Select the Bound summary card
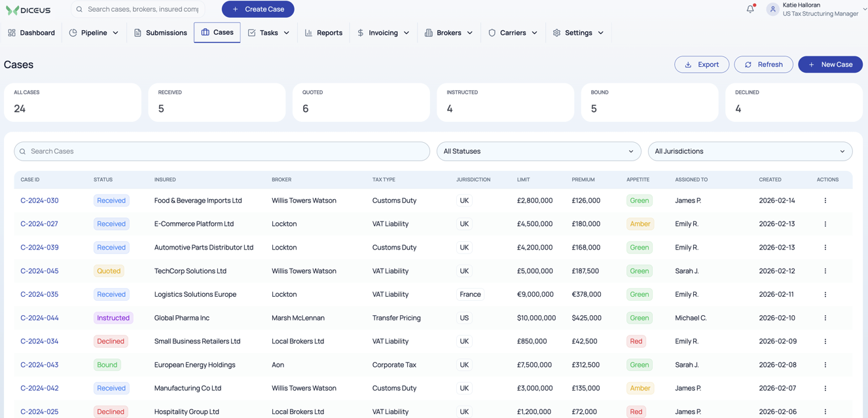This screenshot has height=418, width=868. tap(649, 102)
